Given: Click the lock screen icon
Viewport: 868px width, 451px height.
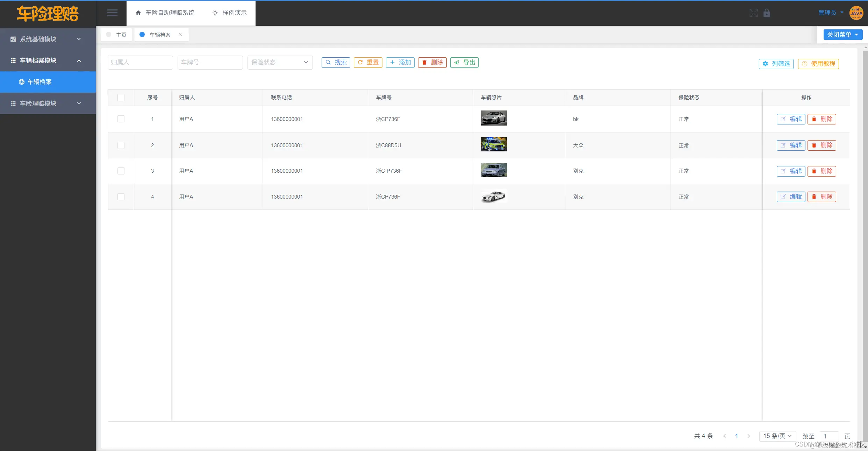Looking at the screenshot, I should tap(767, 13).
